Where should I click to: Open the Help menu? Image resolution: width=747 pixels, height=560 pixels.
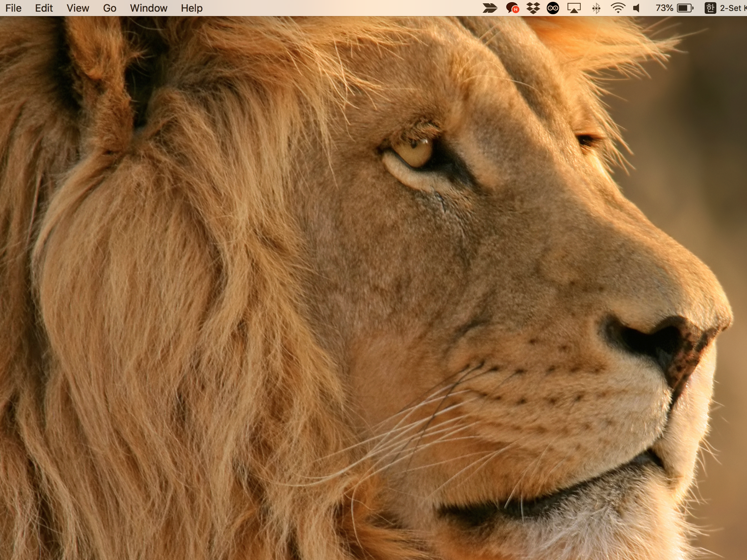pos(191,8)
